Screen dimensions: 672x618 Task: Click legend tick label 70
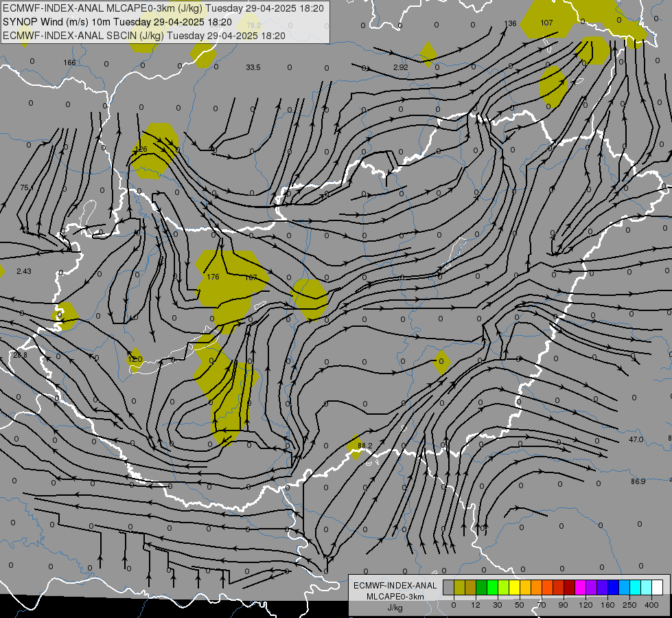click(542, 605)
